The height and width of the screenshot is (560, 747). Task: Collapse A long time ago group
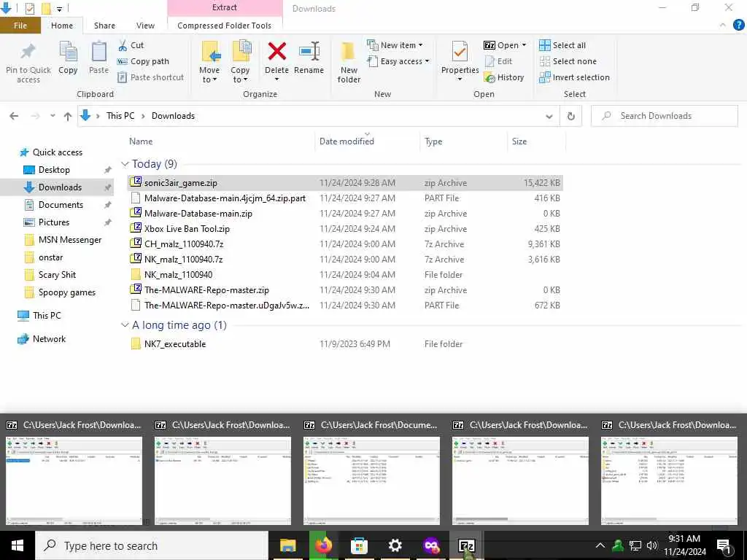point(125,325)
